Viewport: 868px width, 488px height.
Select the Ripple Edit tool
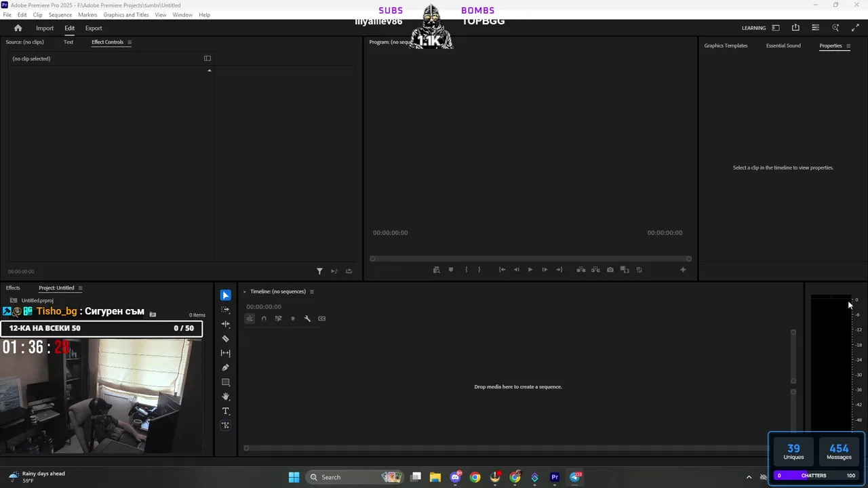226,324
